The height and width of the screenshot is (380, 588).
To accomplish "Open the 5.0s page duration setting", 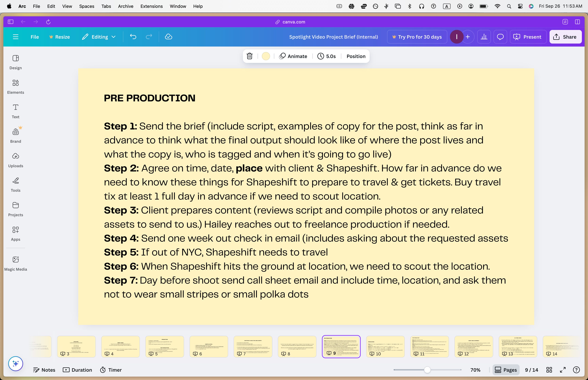I will click(x=326, y=56).
